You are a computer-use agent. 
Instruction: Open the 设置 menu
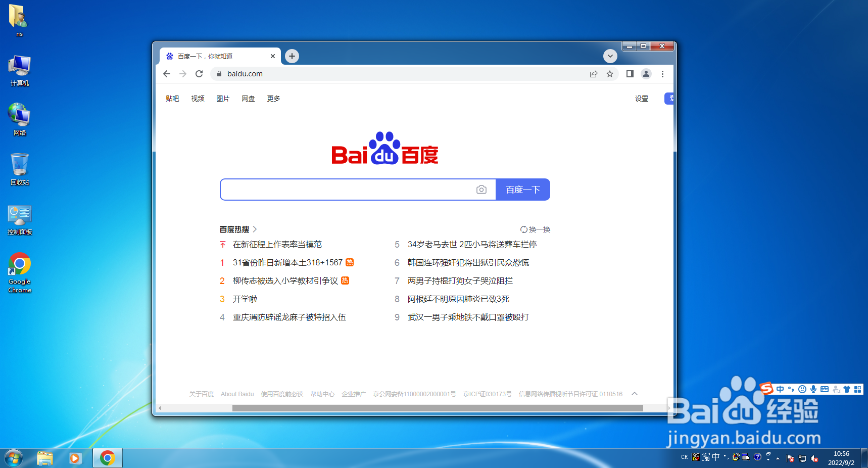(x=642, y=99)
